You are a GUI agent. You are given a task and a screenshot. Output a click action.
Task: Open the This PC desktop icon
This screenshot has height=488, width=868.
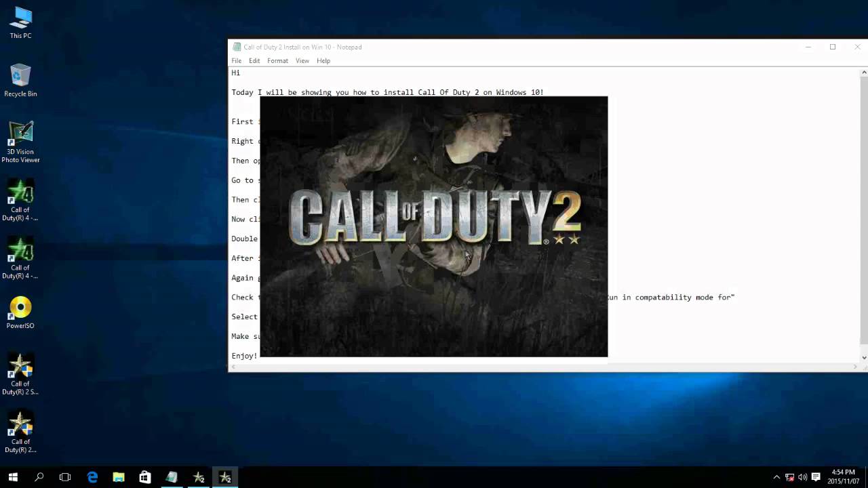20,22
